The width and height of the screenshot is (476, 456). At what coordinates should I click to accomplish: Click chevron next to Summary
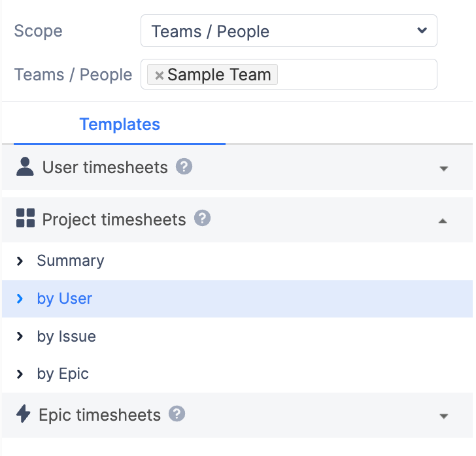(x=20, y=261)
